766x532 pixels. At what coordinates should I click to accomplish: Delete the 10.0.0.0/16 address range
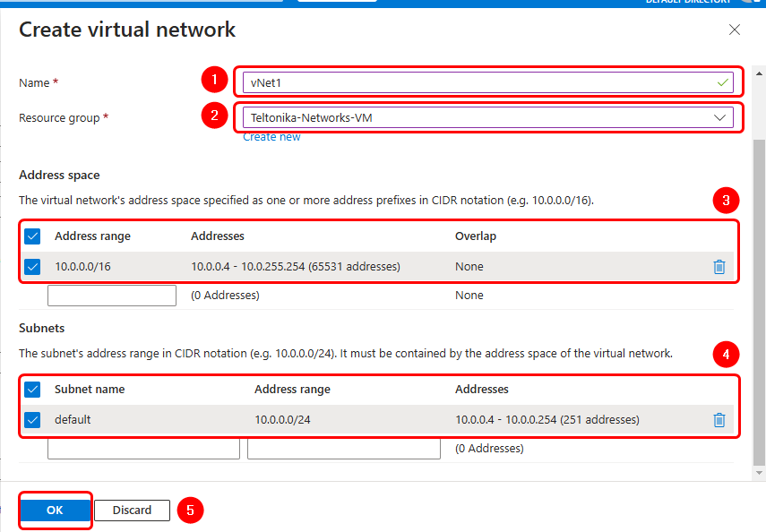pyautogui.click(x=719, y=267)
